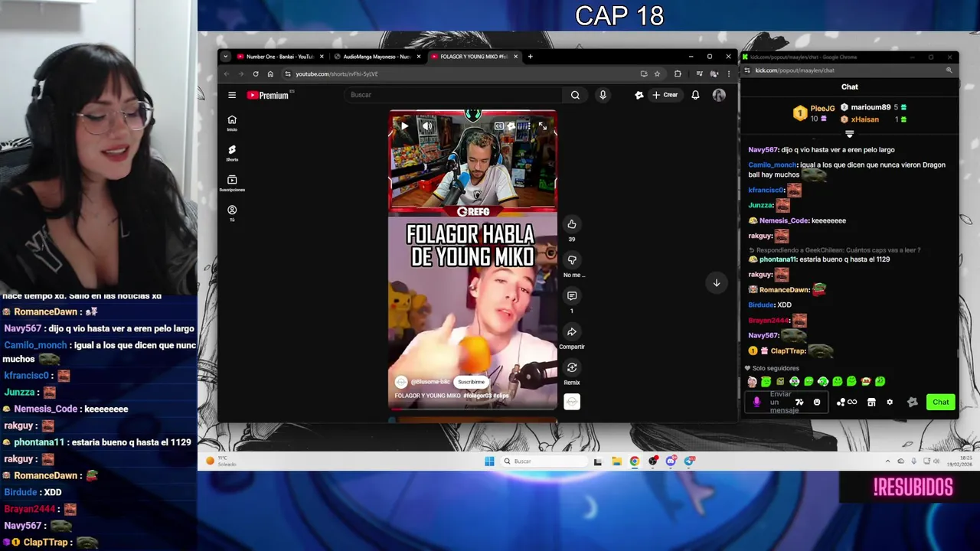
Task: Click marioum89 in the gifter leaderboard
Action: point(871,108)
